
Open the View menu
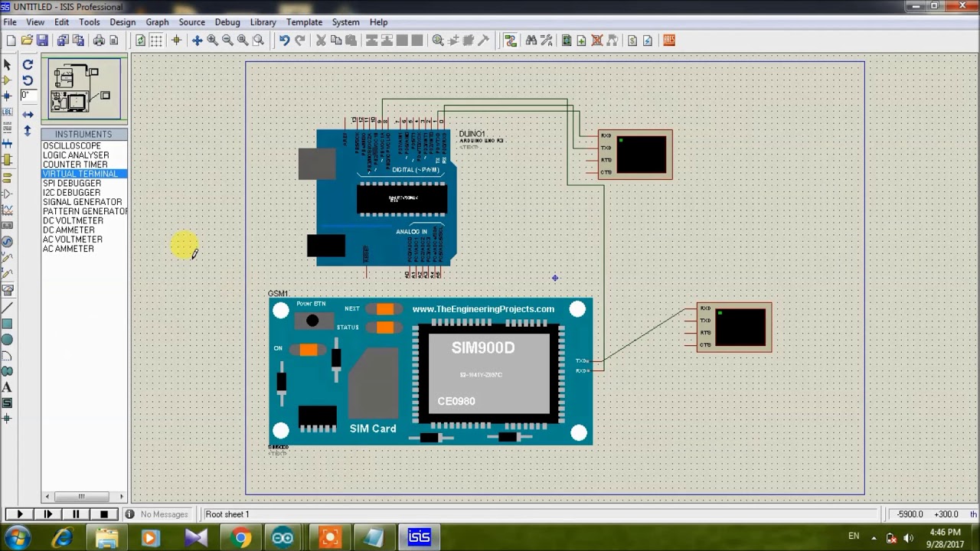click(35, 22)
